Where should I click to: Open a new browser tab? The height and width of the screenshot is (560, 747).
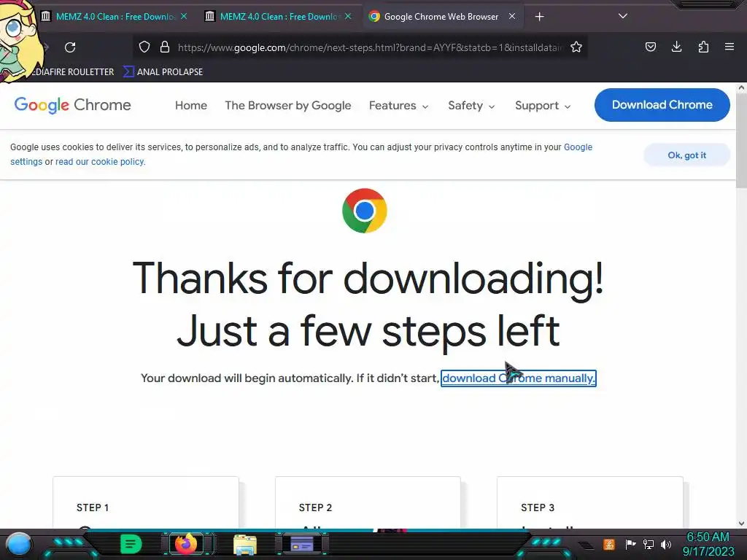click(539, 17)
